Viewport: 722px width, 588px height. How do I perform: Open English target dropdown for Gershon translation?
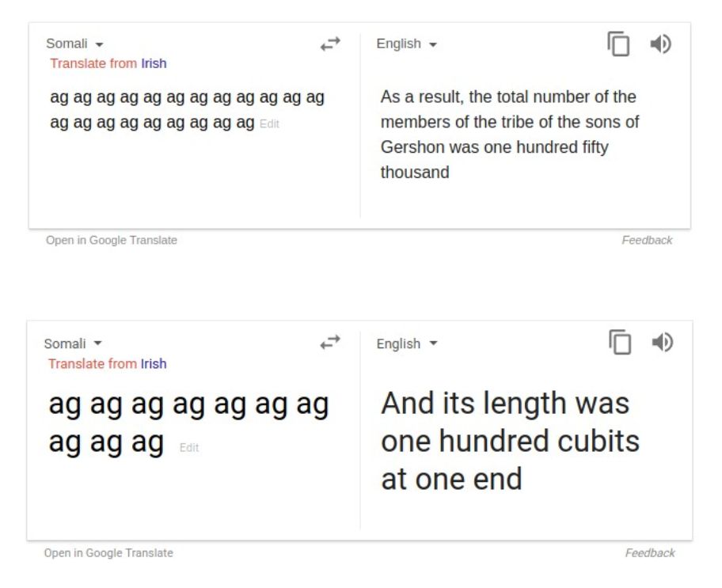(x=407, y=44)
